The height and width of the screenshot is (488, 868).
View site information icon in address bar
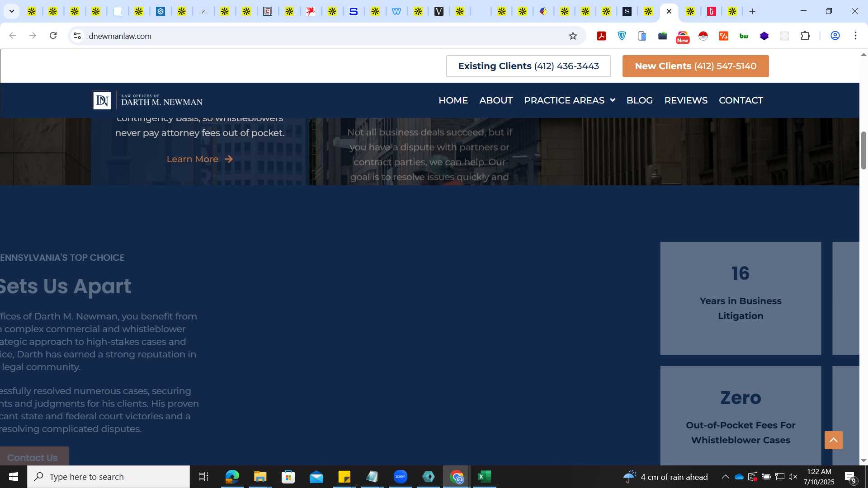point(77,36)
